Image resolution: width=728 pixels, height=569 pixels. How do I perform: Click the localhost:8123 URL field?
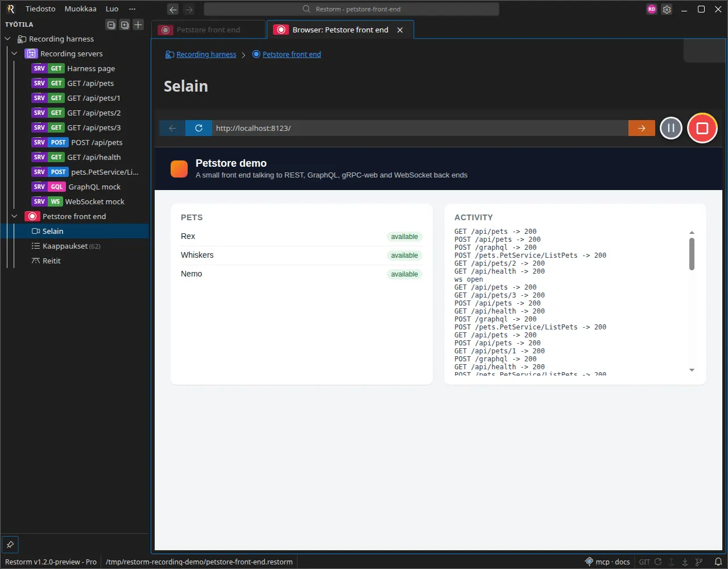420,128
